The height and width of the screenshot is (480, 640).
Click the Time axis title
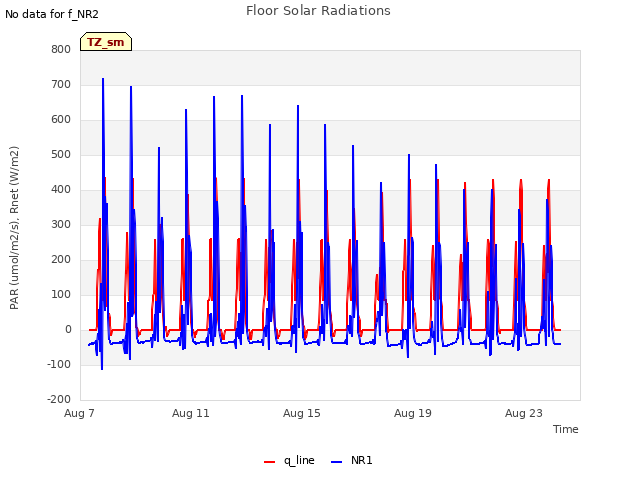pos(566,429)
